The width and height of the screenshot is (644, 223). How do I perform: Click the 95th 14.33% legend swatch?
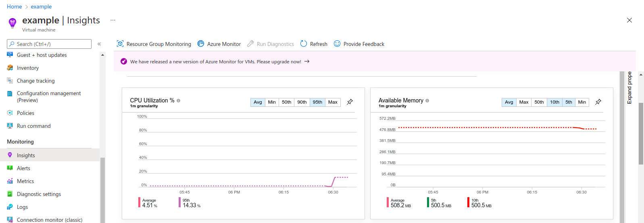pos(180,202)
